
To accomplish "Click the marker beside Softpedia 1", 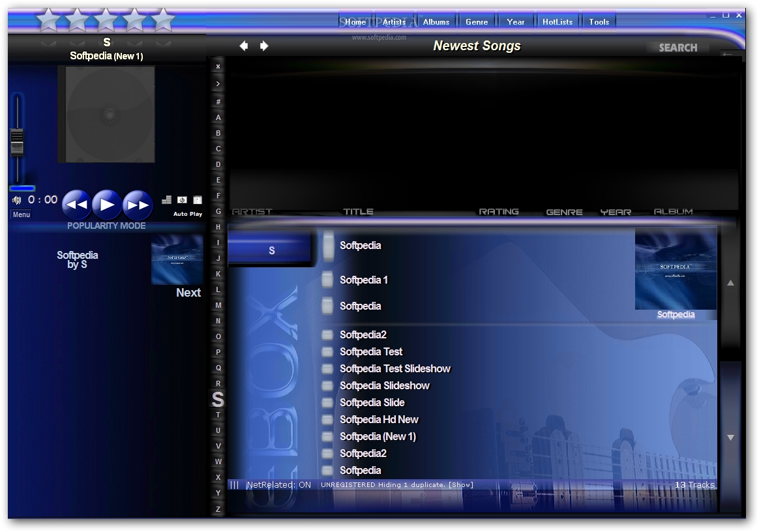I will pyautogui.click(x=328, y=280).
